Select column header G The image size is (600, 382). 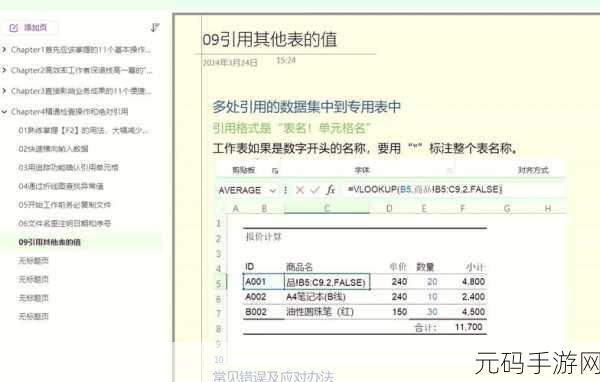point(507,209)
